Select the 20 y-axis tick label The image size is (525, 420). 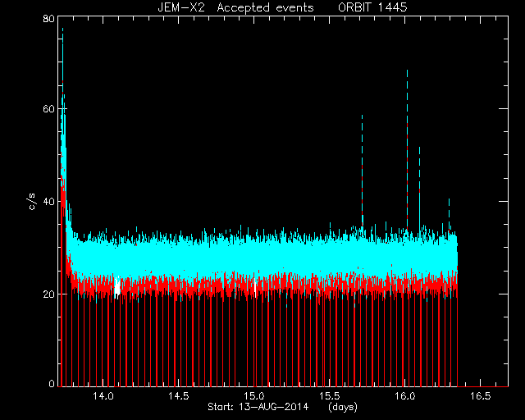49,294
